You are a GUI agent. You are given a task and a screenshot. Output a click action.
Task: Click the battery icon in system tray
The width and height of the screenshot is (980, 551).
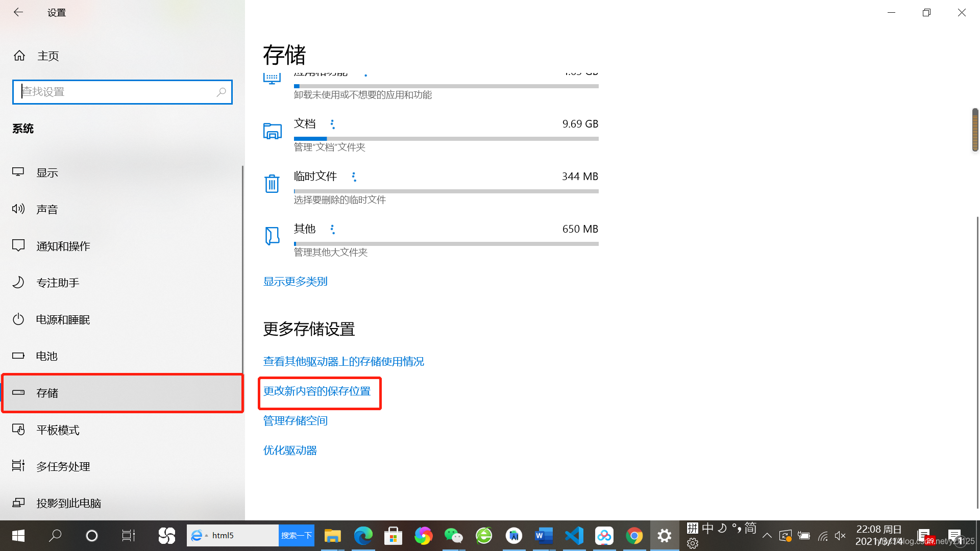(x=804, y=536)
